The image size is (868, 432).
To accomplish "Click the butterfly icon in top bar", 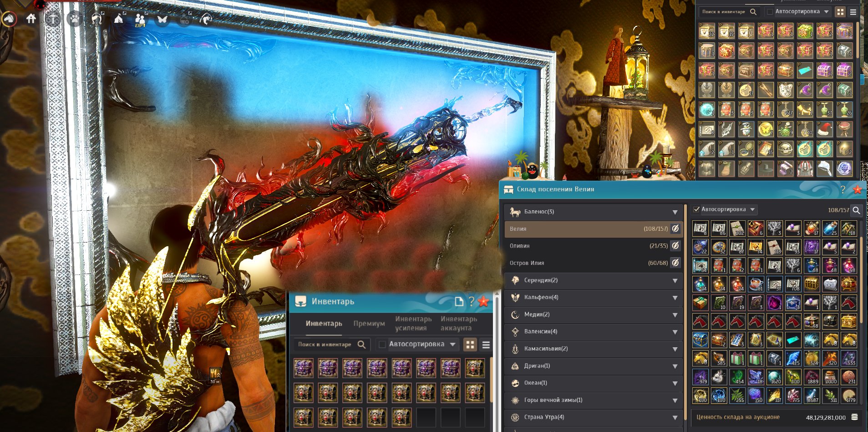I will click(162, 19).
